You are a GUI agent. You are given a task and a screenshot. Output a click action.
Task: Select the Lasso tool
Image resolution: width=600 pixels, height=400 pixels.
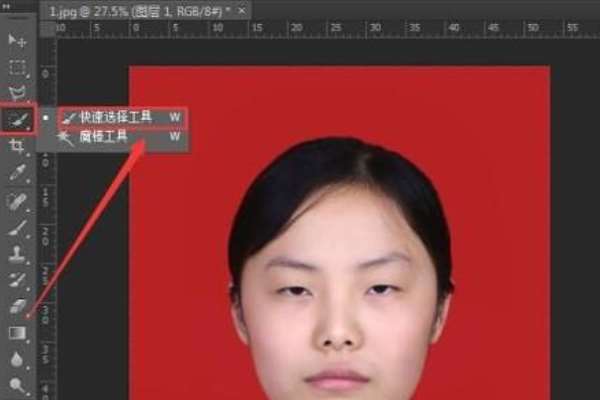17,93
